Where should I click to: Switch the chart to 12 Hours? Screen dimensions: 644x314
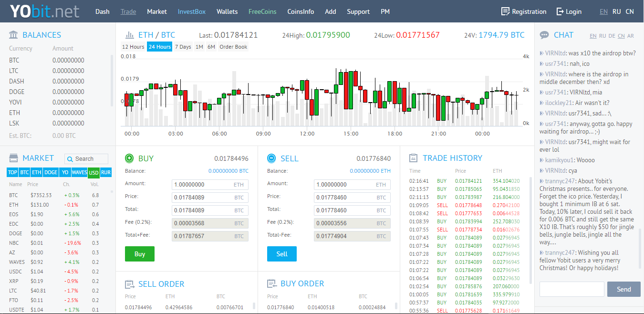tap(133, 47)
